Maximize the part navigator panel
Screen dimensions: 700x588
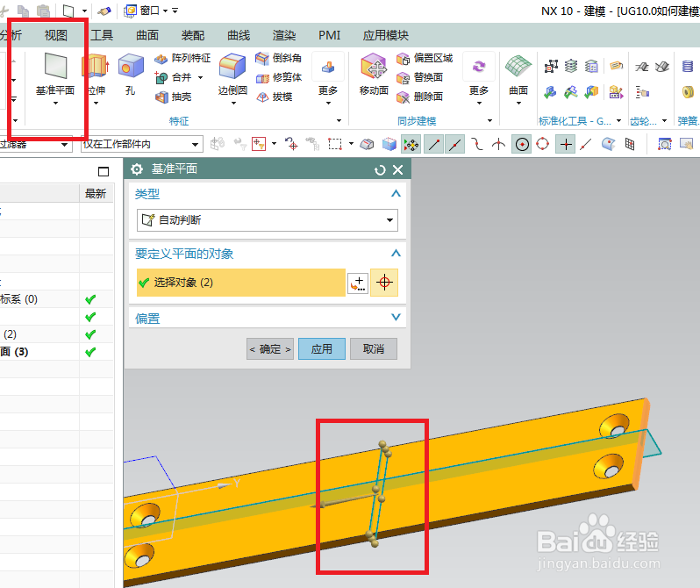104,172
